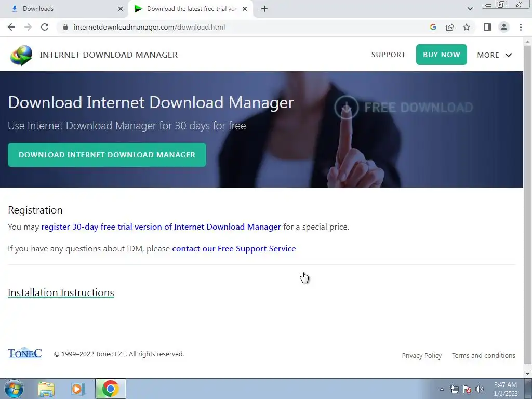Launch Windows Media Player from taskbar
Screen dimensions: 532x399
click(x=77, y=389)
